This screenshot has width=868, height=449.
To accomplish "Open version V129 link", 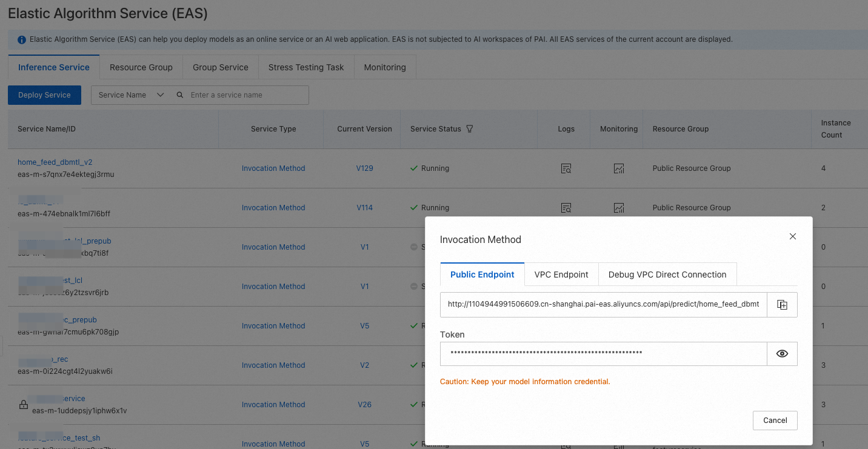I will tap(364, 168).
